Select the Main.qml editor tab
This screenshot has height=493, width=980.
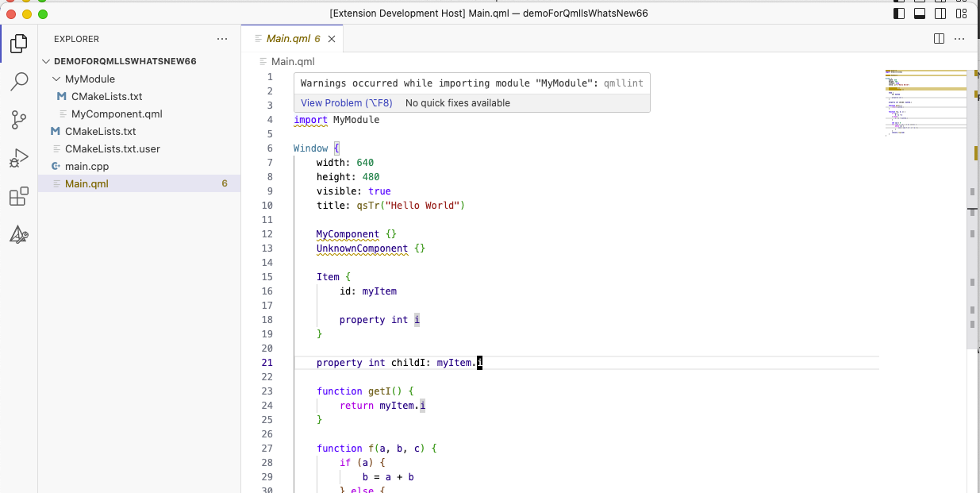point(287,38)
